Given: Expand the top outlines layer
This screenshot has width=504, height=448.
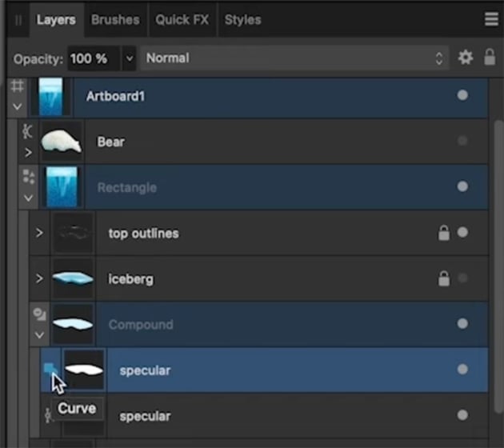Looking at the screenshot, I should click(39, 233).
